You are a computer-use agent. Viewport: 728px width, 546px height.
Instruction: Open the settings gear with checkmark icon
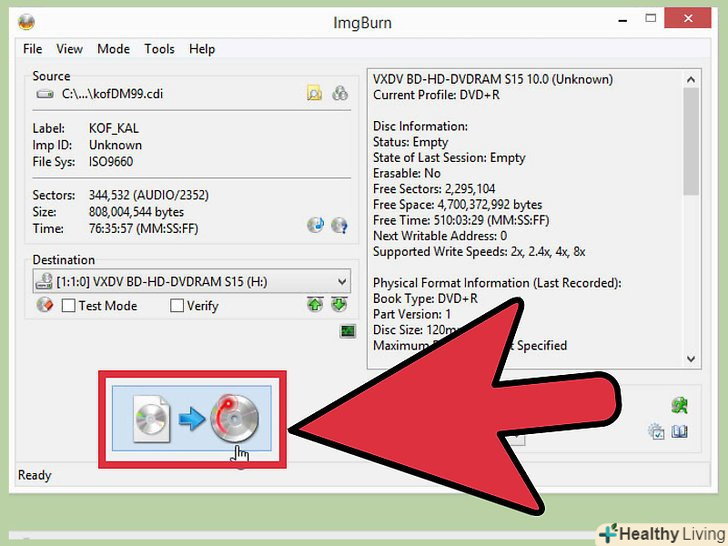click(656, 432)
